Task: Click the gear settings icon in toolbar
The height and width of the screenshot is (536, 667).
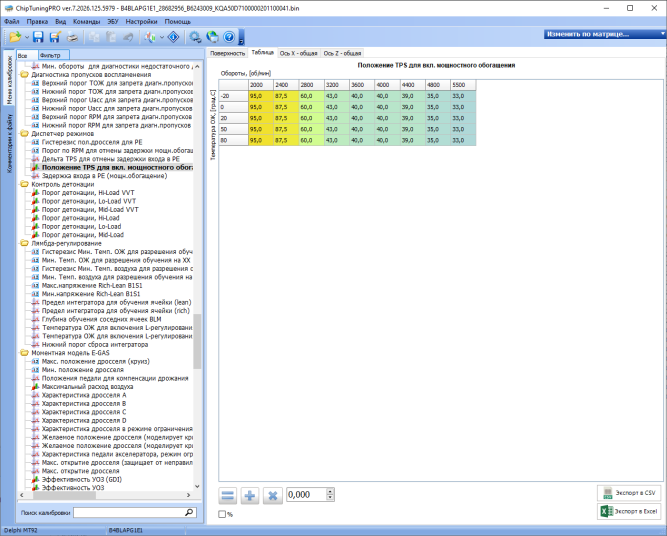Action: click(195, 37)
